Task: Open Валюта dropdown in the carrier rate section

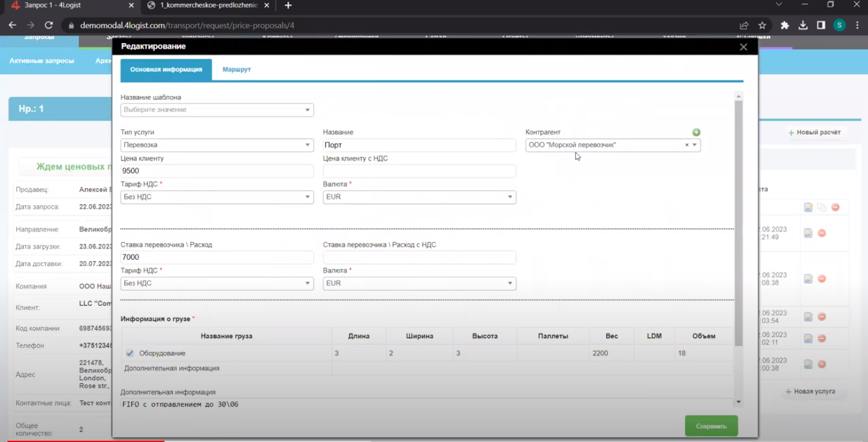Action: pyautogui.click(x=419, y=283)
